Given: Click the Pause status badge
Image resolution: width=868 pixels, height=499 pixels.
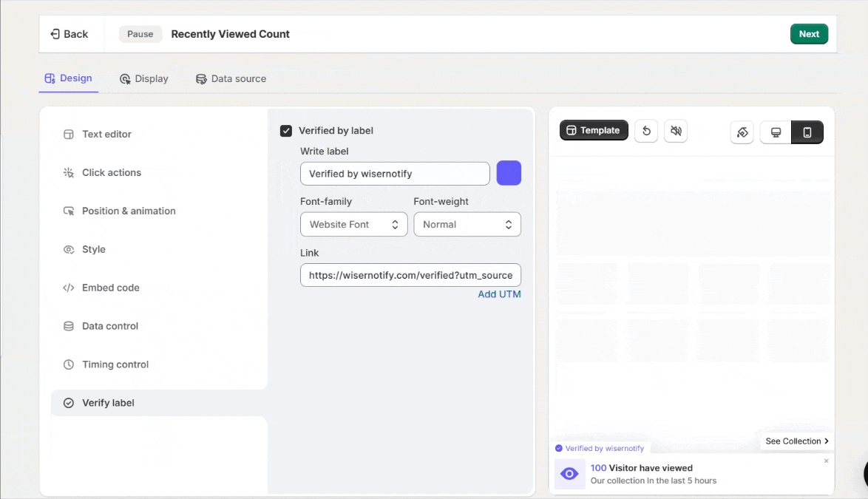Looking at the screenshot, I should coord(140,34).
